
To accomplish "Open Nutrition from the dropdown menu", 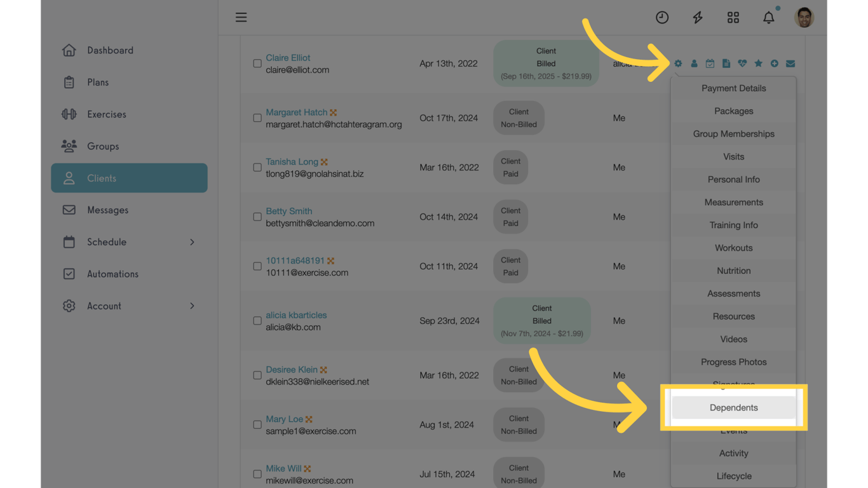I will coord(734,271).
